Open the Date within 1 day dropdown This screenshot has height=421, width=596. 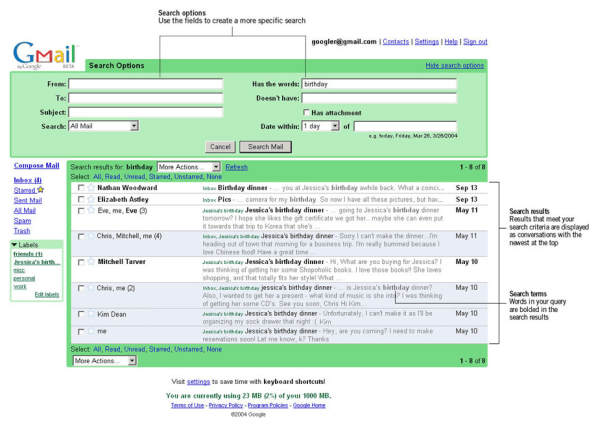(x=320, y=126)
